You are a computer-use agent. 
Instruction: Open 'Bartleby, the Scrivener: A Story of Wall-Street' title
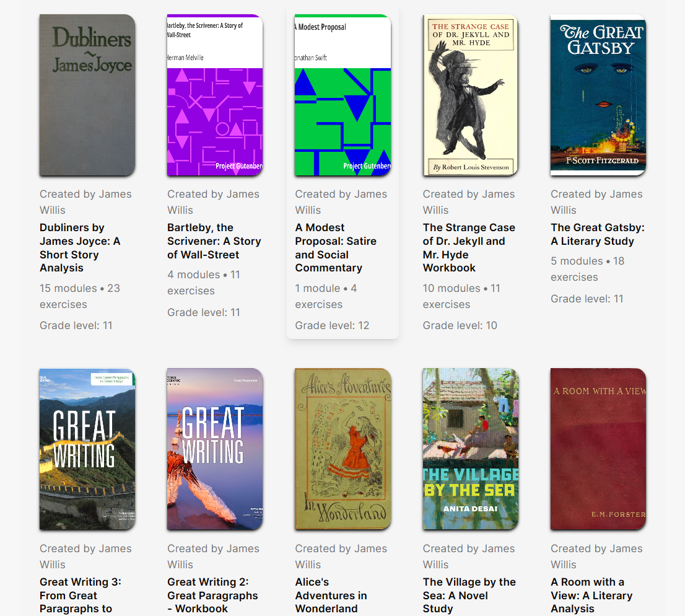214,241
